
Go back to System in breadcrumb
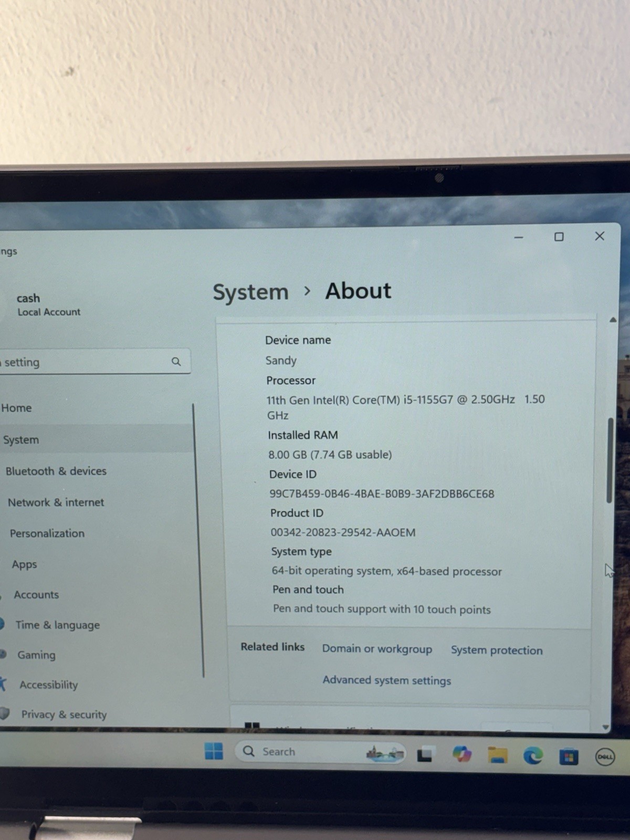click(250, 292)
